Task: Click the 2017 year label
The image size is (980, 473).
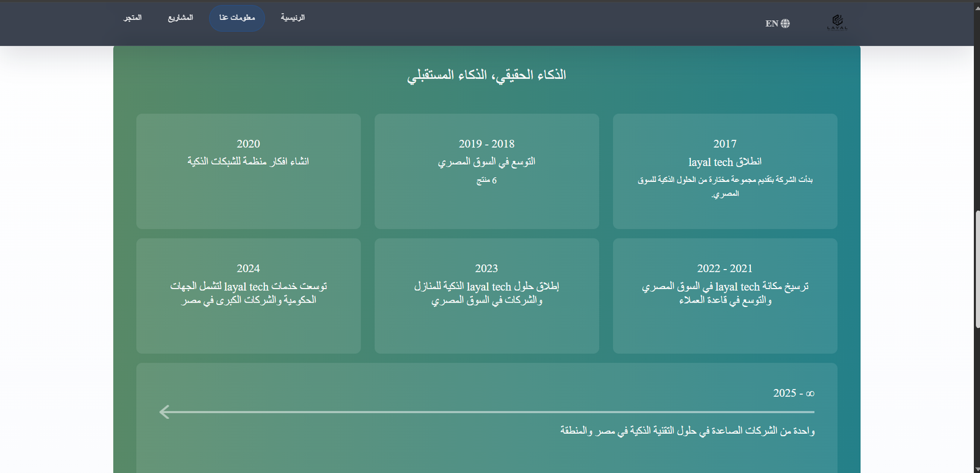Action: [x=725, y=143]
